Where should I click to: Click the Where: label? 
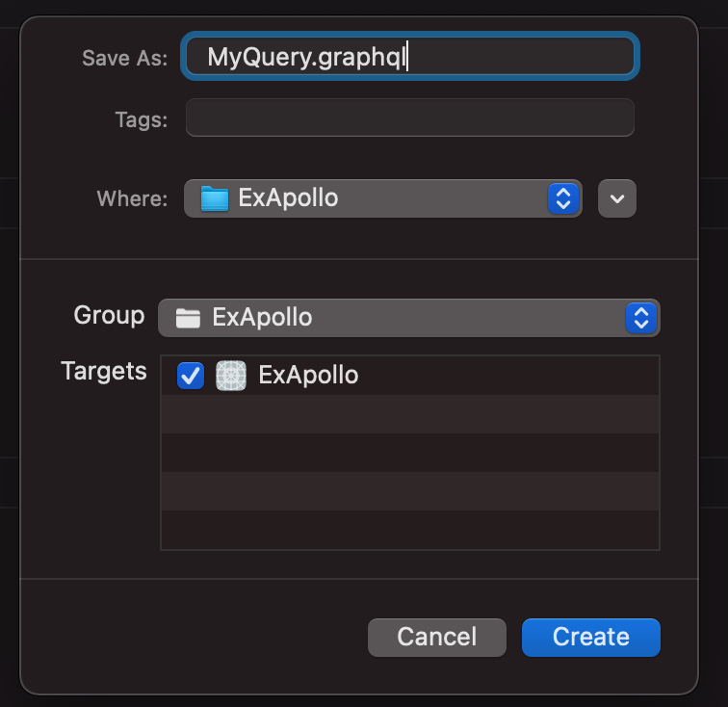point(132,198)
